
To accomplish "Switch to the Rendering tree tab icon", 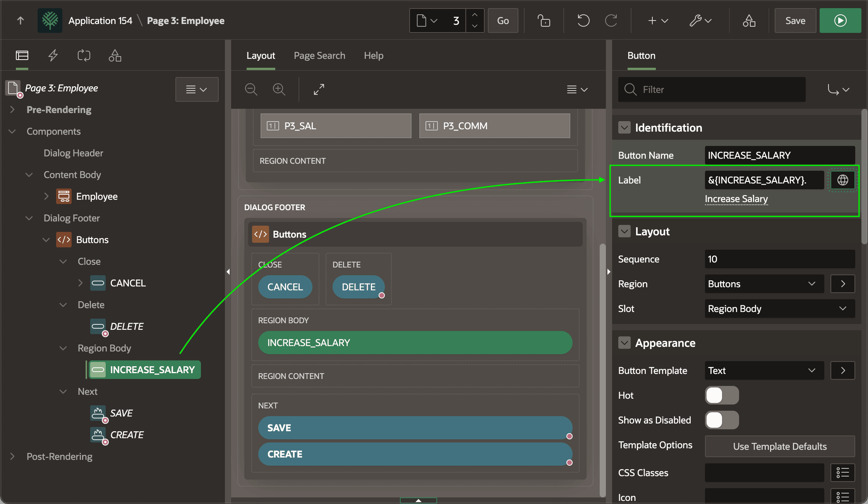I will (22, 56).
